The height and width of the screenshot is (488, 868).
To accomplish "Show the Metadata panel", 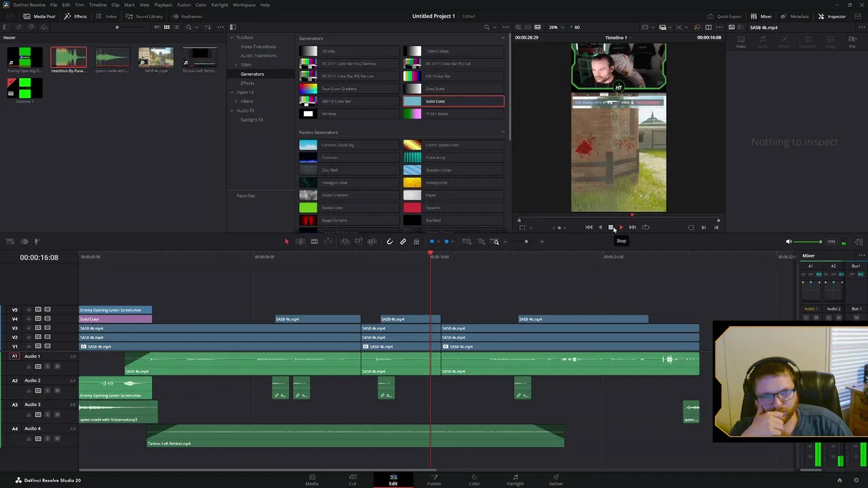I will pos(794,16).
